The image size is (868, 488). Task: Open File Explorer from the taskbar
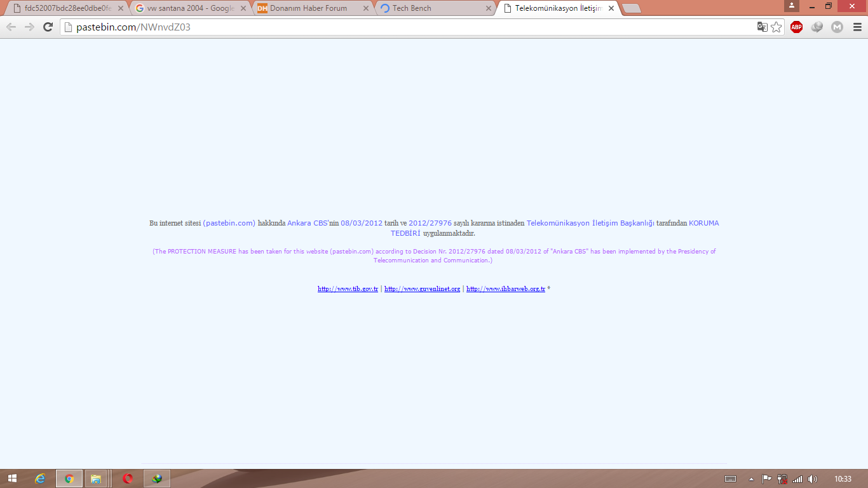[96, 478]
